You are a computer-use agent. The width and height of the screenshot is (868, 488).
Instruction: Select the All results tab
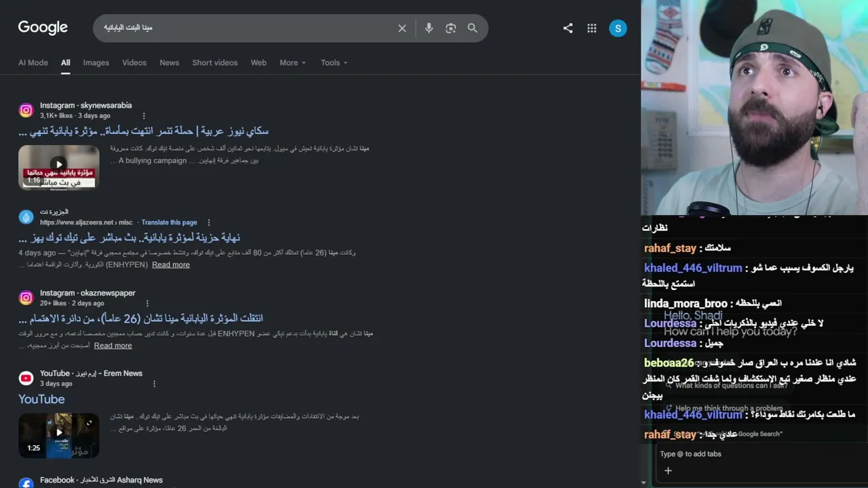pos(66,62)
